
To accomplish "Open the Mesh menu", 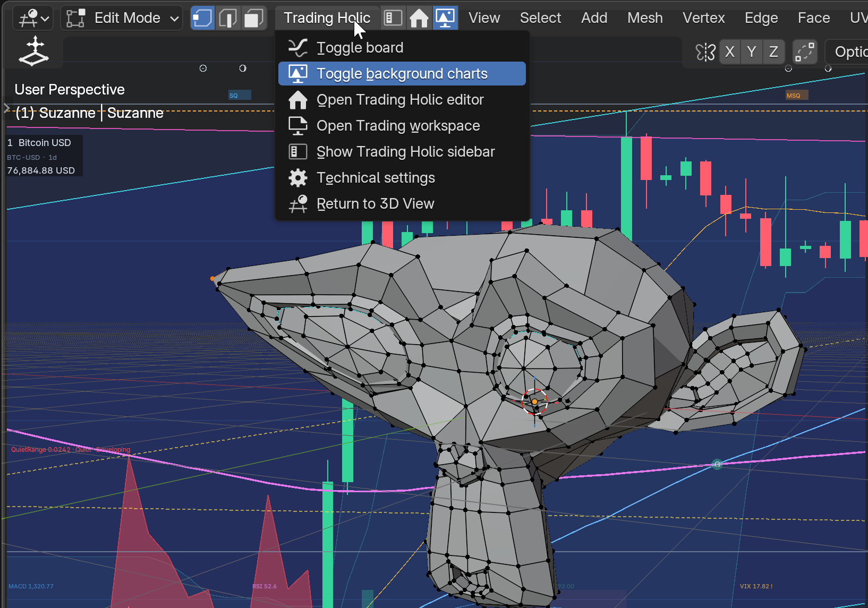I will (645, 18).
